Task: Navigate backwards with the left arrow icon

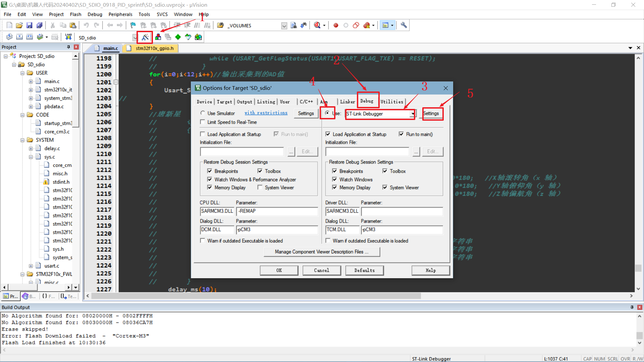Action: point(110,25)
